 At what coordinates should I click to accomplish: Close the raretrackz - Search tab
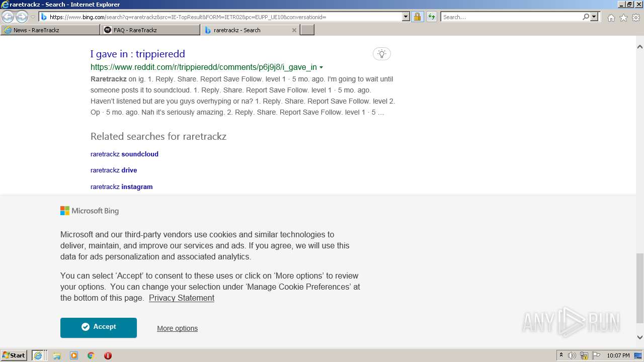[x=294, y=30]
